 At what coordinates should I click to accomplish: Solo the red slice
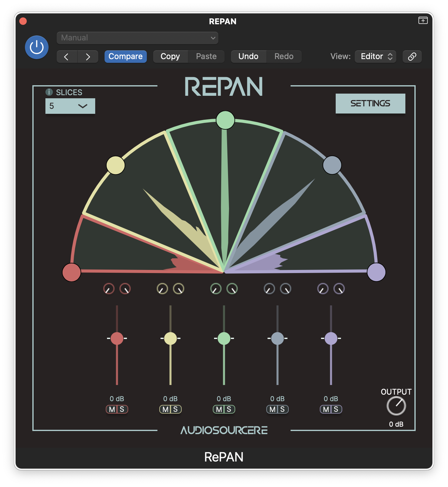tap(122, 410)
